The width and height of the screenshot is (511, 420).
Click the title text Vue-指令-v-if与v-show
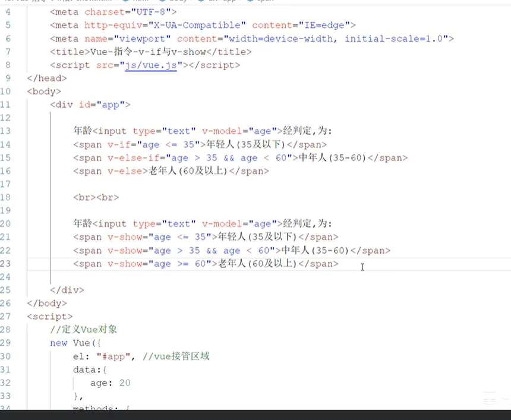[148, 52]
